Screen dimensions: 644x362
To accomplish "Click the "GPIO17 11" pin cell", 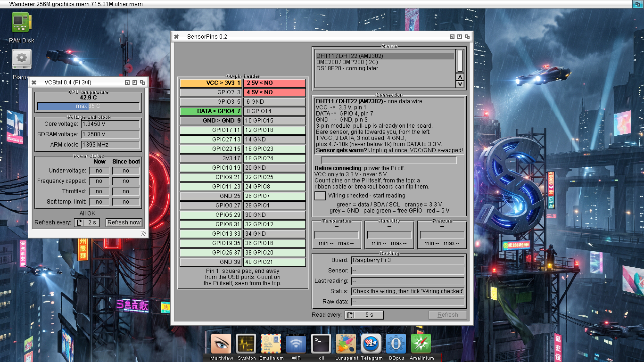I will coord(211,130).
